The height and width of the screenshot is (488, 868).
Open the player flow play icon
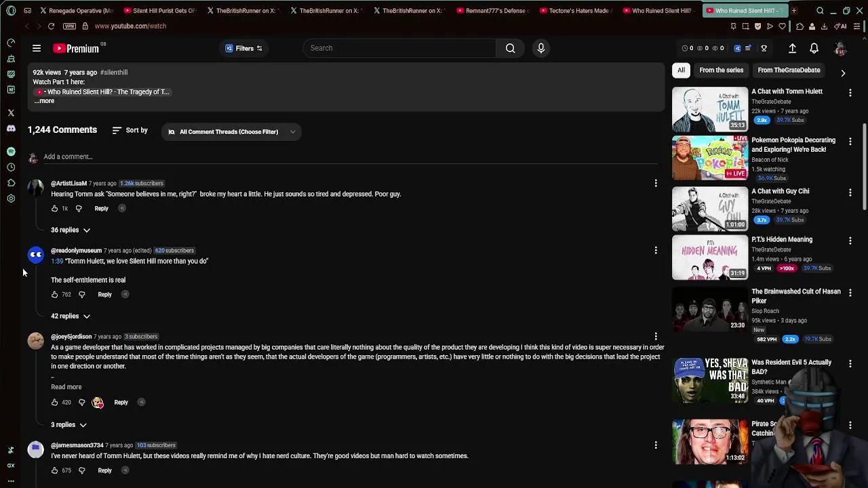[770, 26]
